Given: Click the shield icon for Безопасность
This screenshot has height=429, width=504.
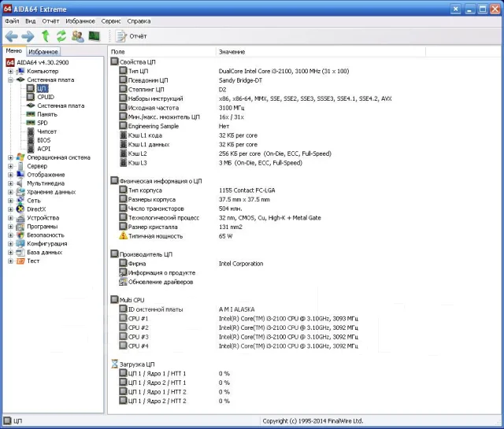Looking at the screenshot, I should (x=20, y=235).
